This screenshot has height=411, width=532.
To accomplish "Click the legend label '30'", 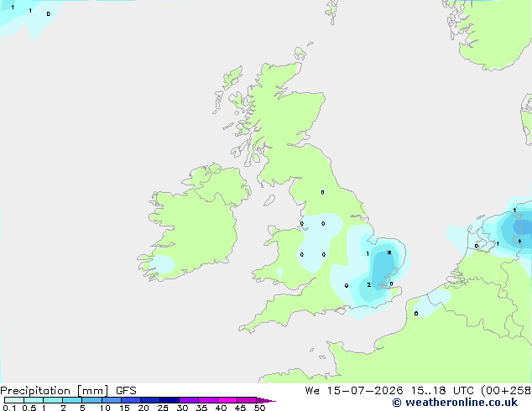I will pyautogui.click(x=182, y=408).
